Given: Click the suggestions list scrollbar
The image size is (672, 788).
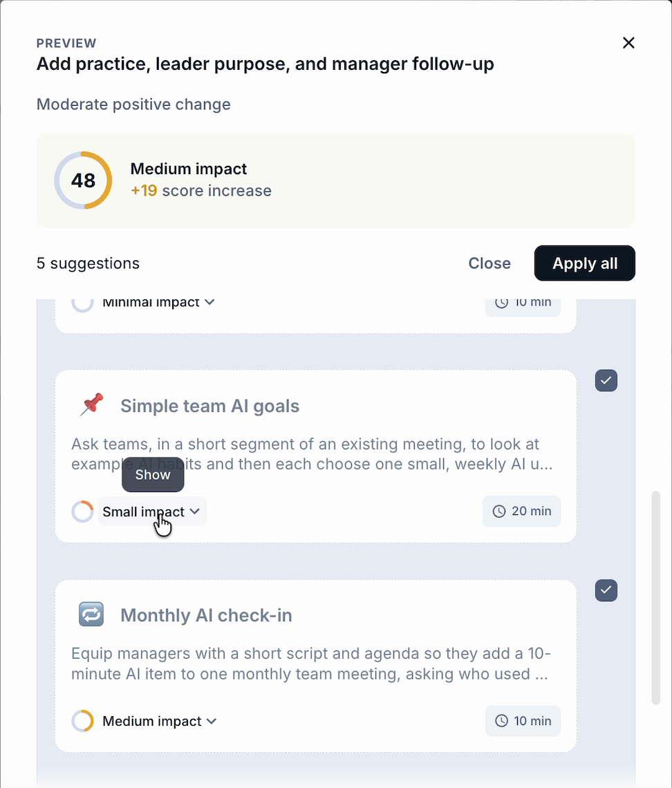Looking at the screenshot, I should pos(655,597).
